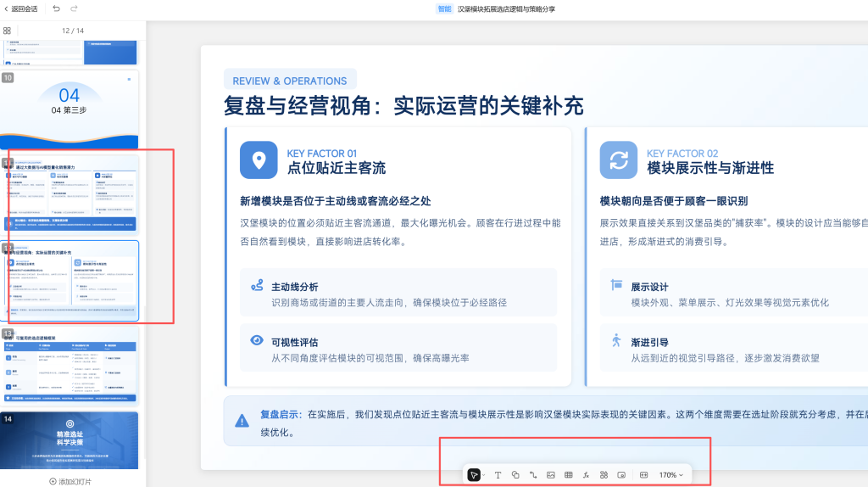Click the 12 / 14 page counter

[x=73, y=31]
